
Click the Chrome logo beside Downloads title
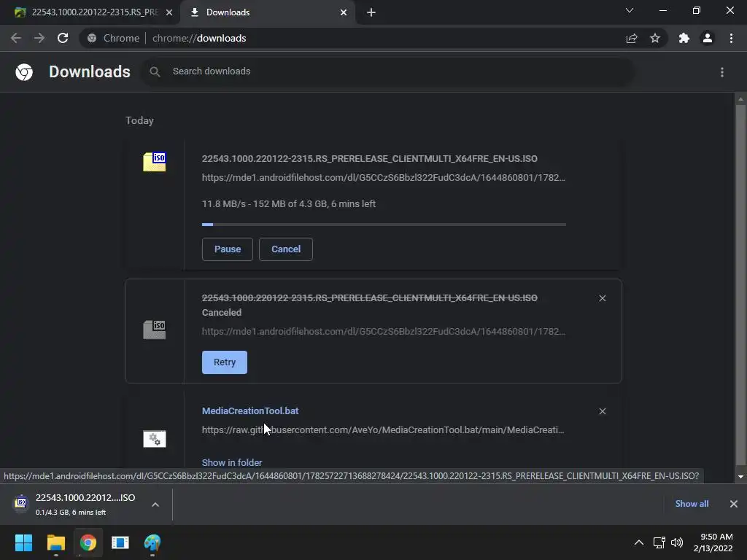coord(24,72)
